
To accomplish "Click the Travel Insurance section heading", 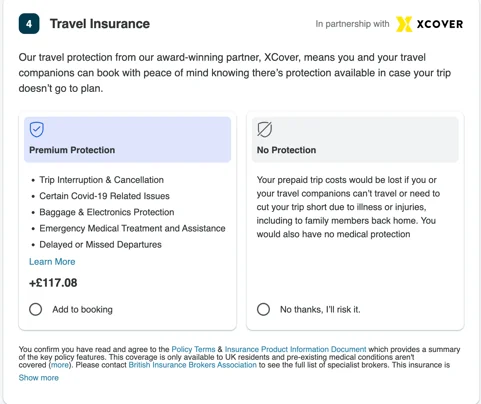I will 100,24.
